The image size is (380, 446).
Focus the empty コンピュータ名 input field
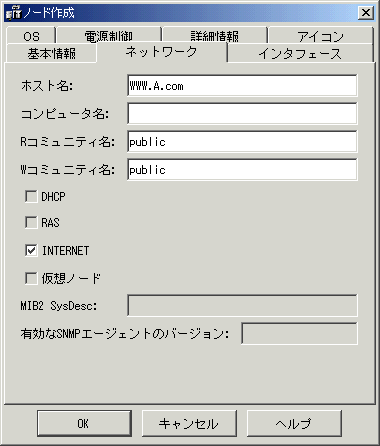click(x=242, y=114)
